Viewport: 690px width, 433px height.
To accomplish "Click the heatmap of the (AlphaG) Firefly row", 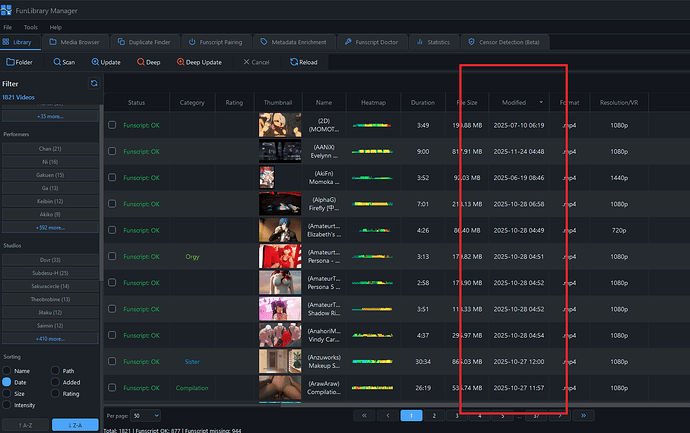I will pos(372,204).
